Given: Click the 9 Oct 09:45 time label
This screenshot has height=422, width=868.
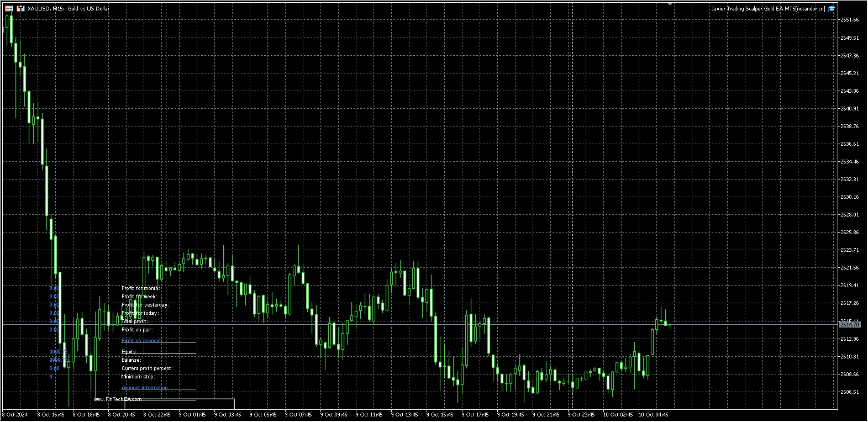Looking at the screenshot, I should pos(334,415).
